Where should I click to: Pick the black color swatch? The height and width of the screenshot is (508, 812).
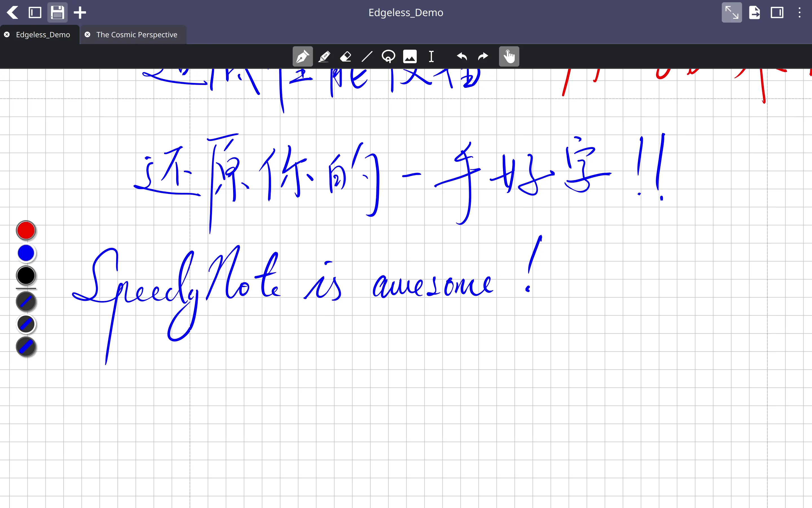(x=26, y=275)
